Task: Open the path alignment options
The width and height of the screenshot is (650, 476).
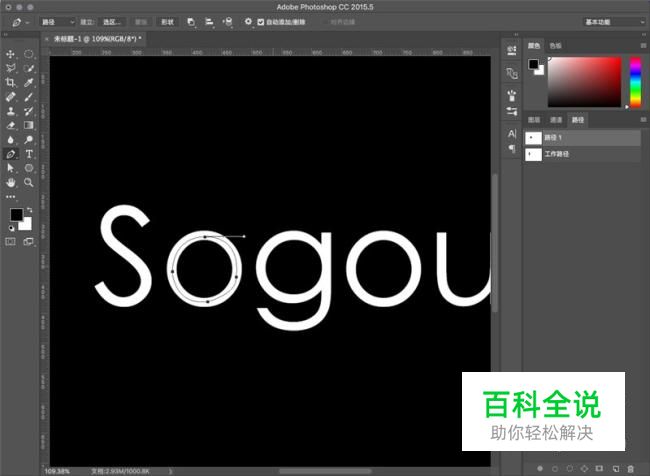Action: (209, 22)
